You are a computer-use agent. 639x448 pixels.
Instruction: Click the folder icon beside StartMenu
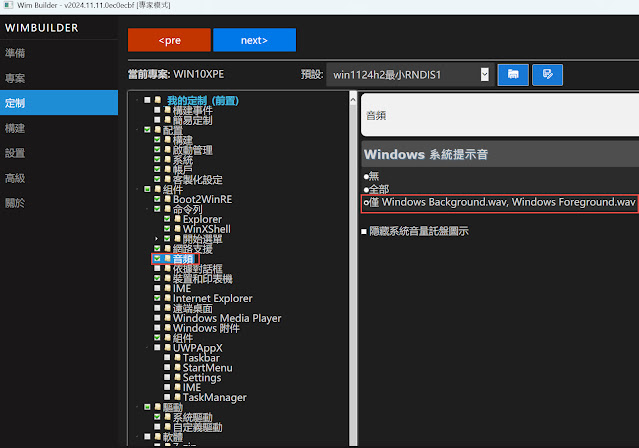pyautogui.click(x=177, y=367)
